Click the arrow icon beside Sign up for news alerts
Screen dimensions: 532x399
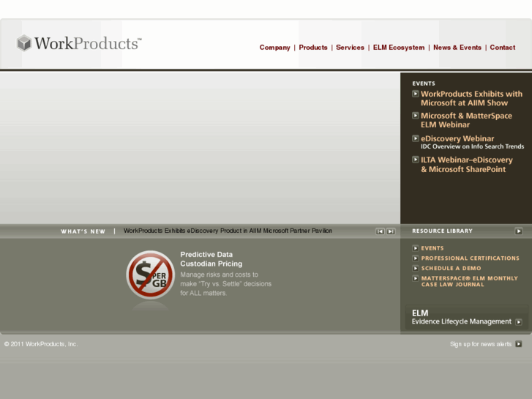518,344
